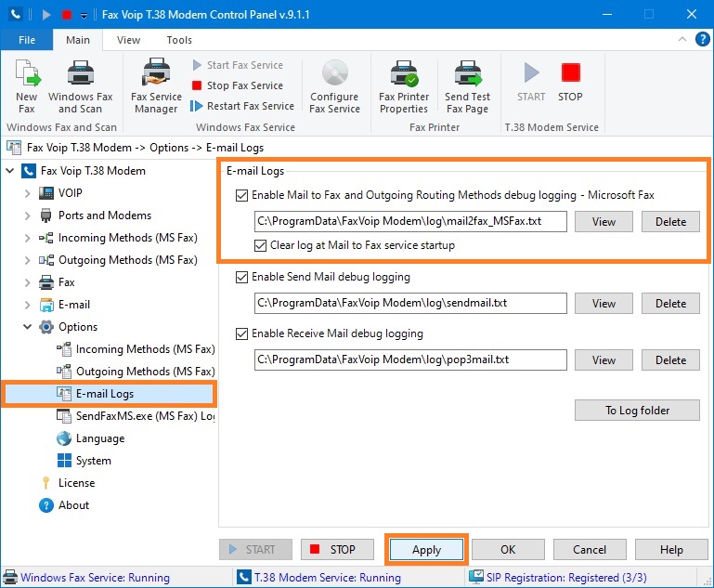The height and width of the screenshot is (588, 714).
Task: Toggle Mail to Fax debug logging checkbox
Action: (241, 195)
